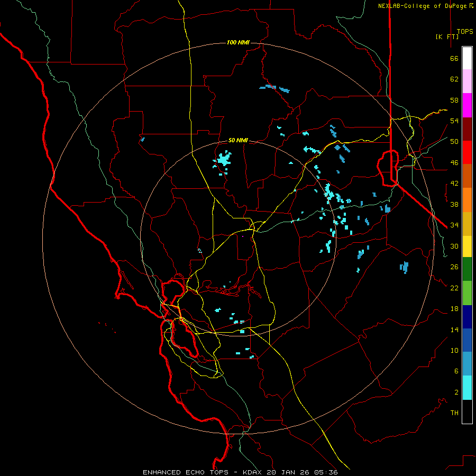The image size is (476, 476).
Task: Click the legend value "14"
Action: 454,329
